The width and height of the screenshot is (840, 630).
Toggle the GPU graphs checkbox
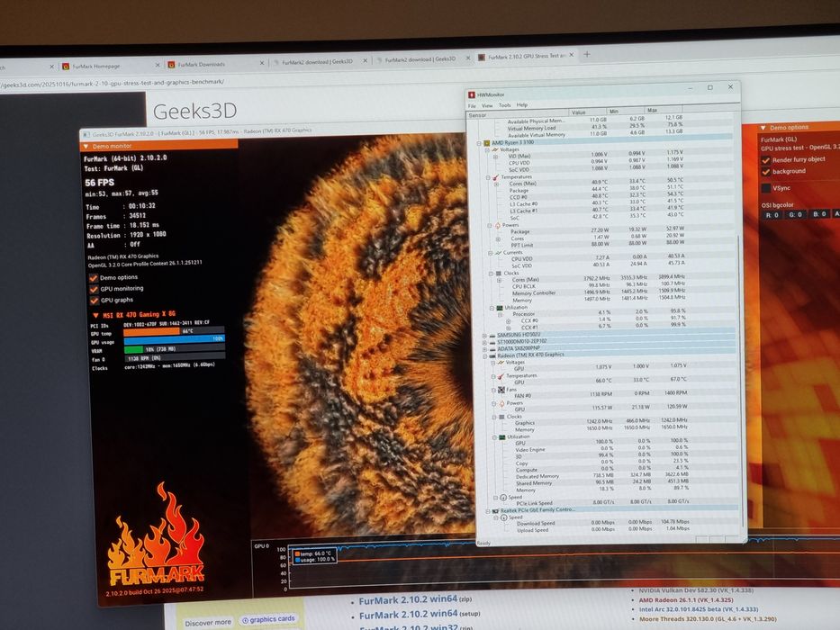click(x=95, y=301)
